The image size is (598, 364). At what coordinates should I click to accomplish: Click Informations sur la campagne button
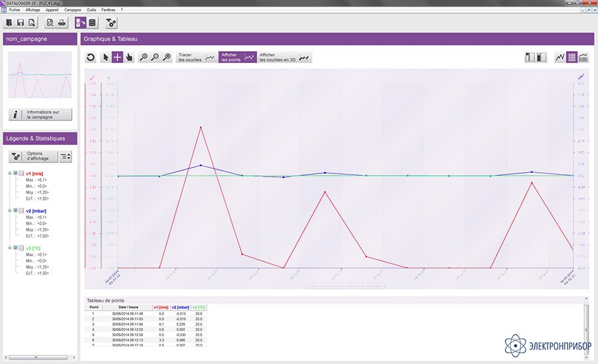[x=40, y=115]
